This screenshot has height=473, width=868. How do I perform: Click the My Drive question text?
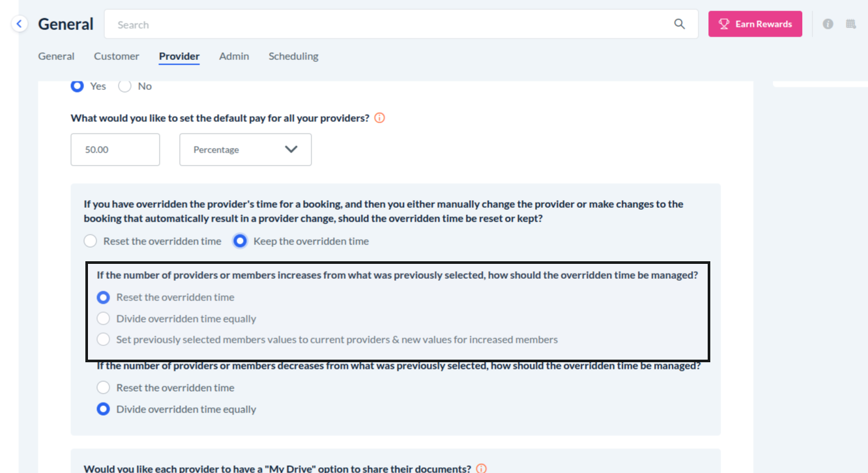coord(278,468)
